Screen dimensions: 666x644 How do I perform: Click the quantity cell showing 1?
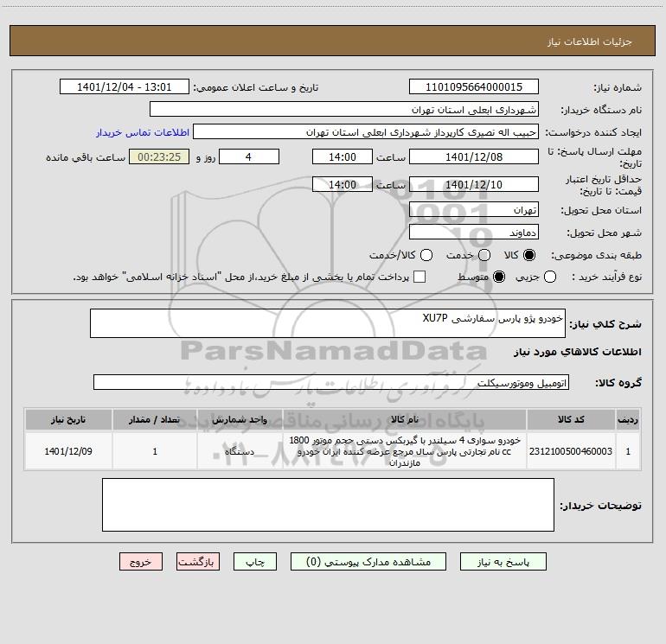(155, 451)
